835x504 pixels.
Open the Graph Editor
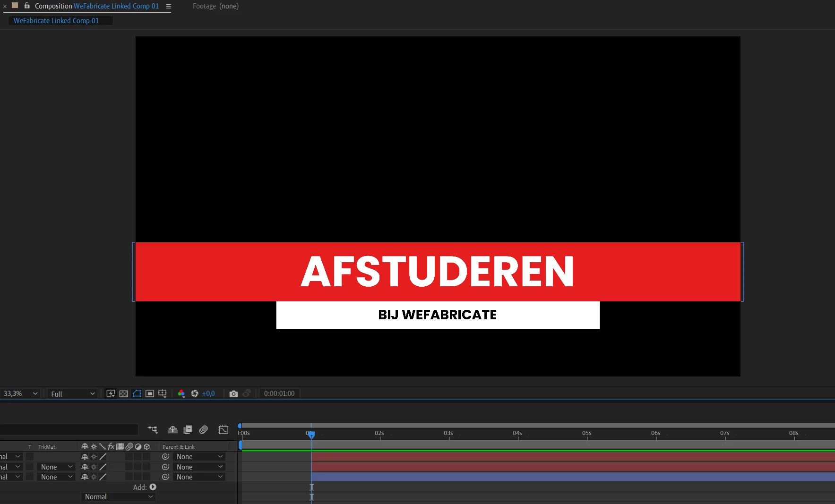pyautogui.click(x=224, y=429)
